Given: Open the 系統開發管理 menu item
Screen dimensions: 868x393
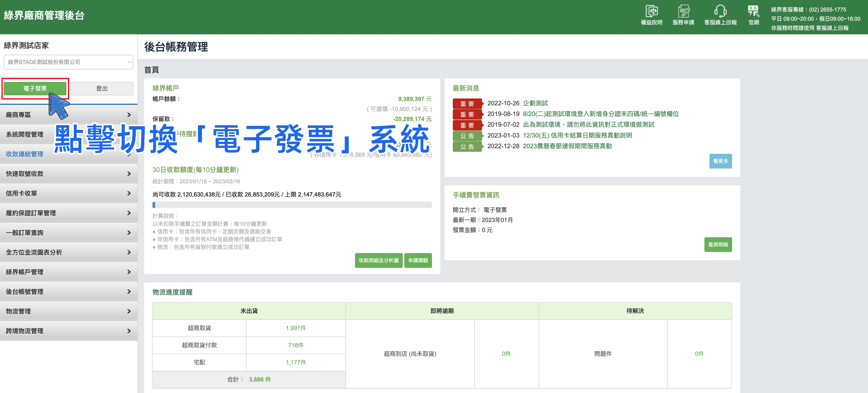Looking at the screenshot, I should click(x=69, y=134).
